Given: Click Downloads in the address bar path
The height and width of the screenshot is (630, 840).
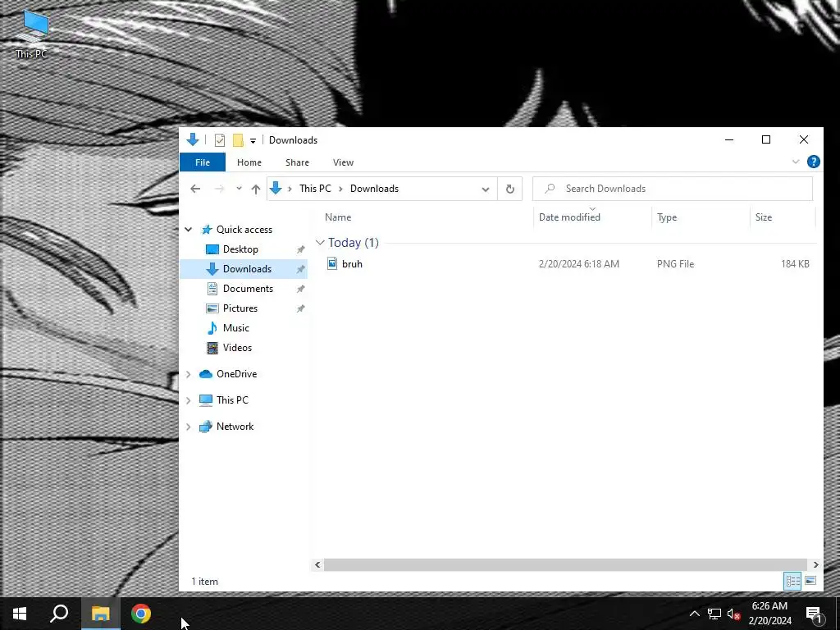Looking at the screenshot, I should coord(374,189).
